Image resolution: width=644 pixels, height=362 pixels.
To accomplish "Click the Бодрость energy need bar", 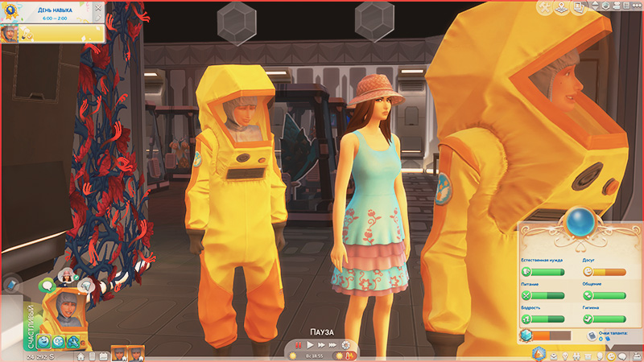I will tap(543, 319).
